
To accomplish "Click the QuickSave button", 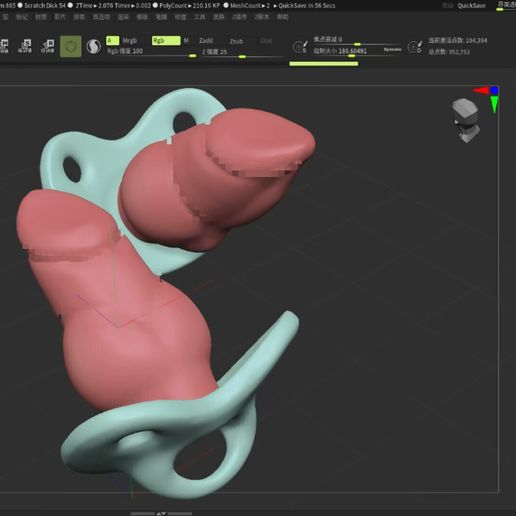I will coord(471,5).
